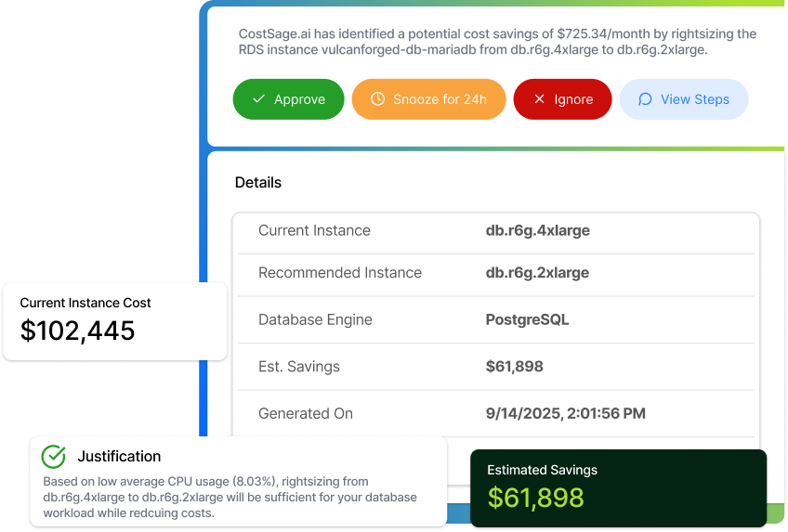Click the chat bubble icon beside View Steps
The width and height of the screenshot is (788, 532).
pyautogui.click(x=646, y=99)
